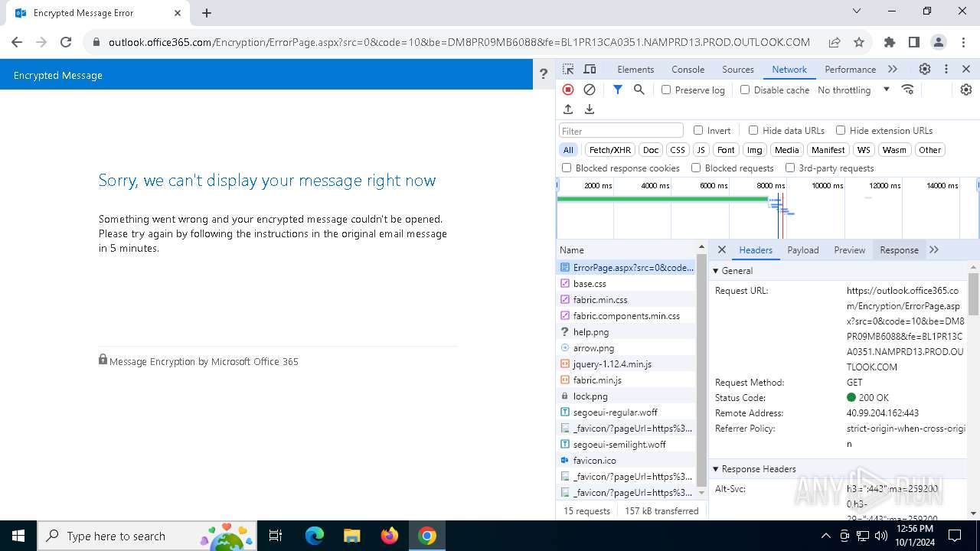Image resolution: width=980 pixels, height=551 pixels.
Task: Import HAR file upload icon
Action: [568, 109]
